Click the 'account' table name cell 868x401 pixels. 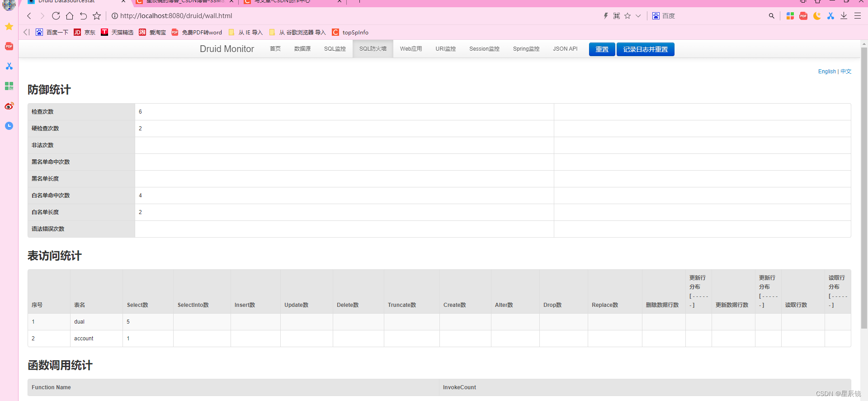tap(96, 339)
